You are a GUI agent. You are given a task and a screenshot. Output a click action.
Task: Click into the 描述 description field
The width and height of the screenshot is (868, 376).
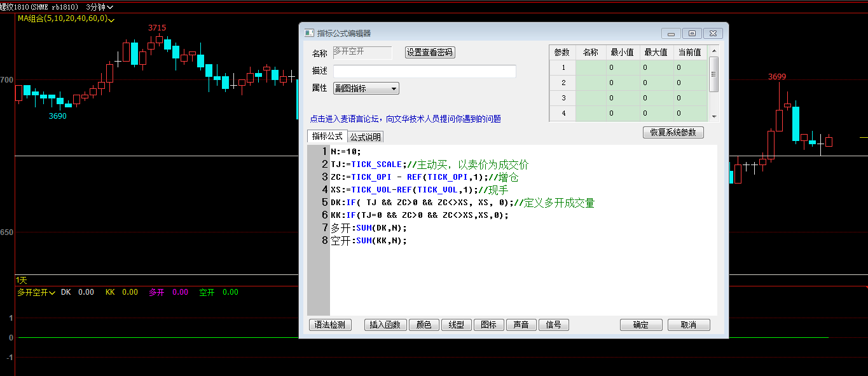pyautogui.click(x=424, y=71)
